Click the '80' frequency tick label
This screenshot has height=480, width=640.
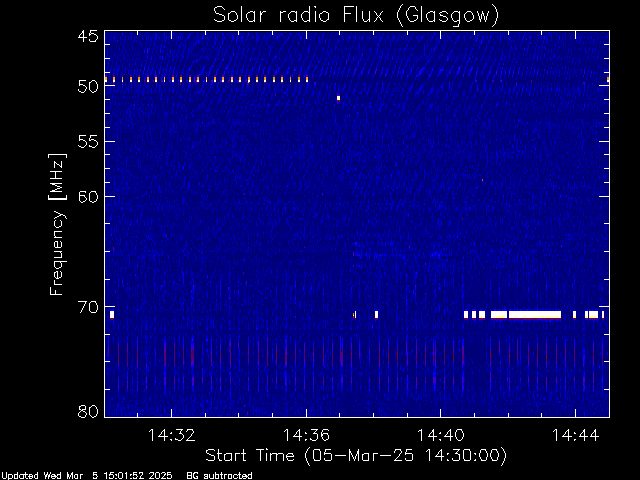(x=88, y=411)
